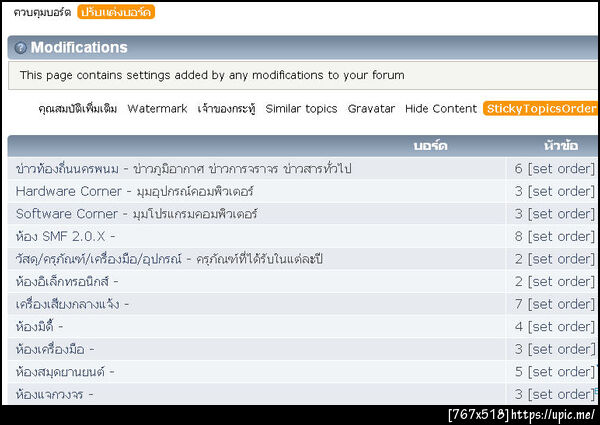Click the 'This page contains settings' description
Viewport: 600px width, 425px height.
coord(212,75)
